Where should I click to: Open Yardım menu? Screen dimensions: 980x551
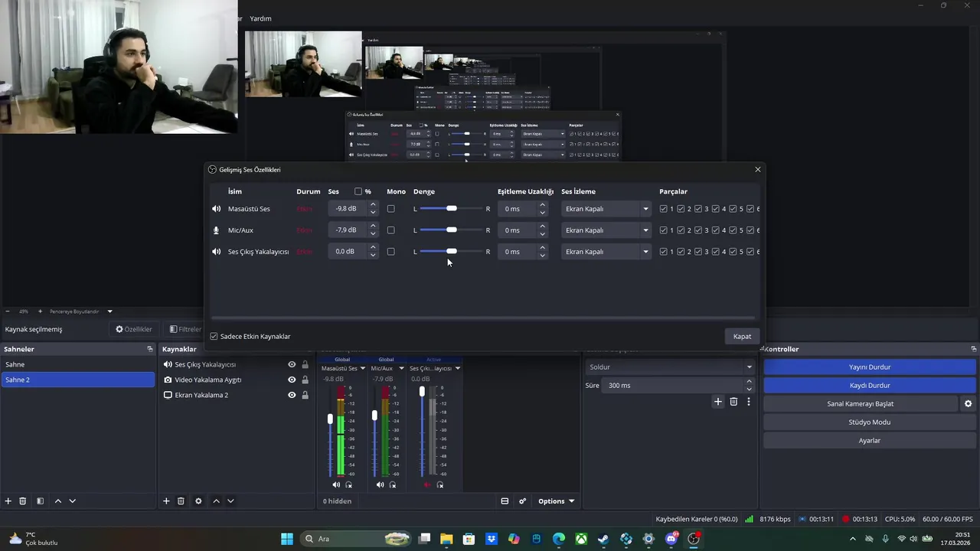(x=261, y=18)
